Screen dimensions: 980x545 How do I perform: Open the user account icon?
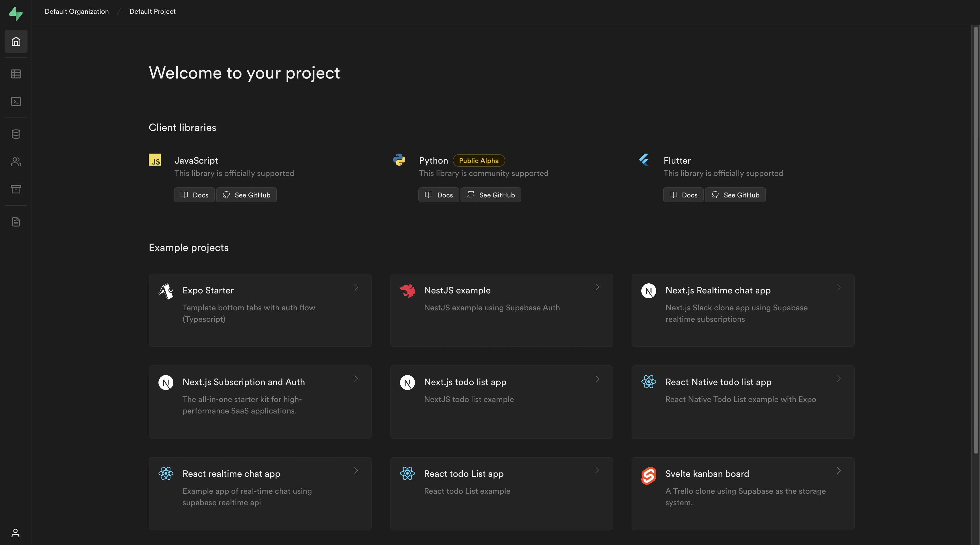[15, 533]
